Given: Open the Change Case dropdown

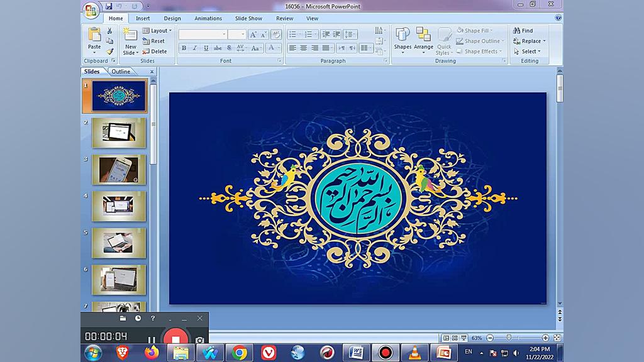Looking at the screenshot, I should tap(256, 48).
